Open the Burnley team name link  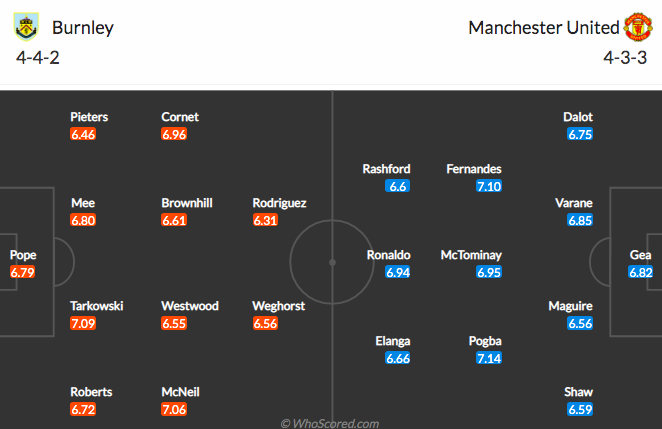(83, 28)
